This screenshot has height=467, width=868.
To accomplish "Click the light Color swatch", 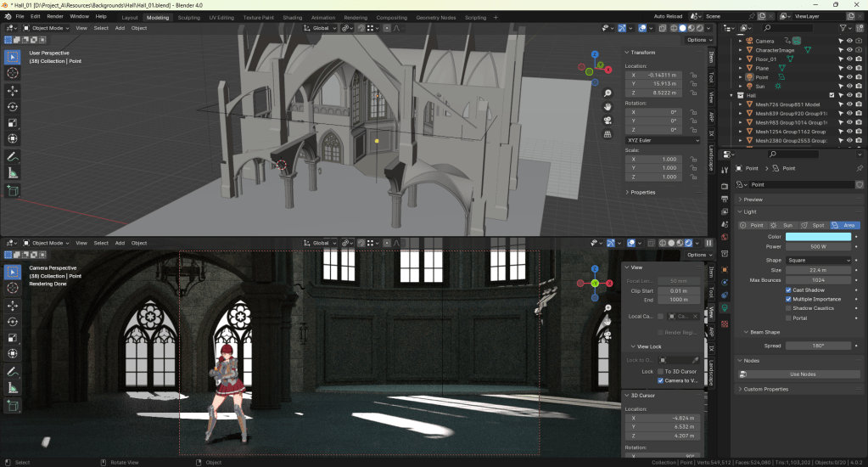I will (818, 237).
